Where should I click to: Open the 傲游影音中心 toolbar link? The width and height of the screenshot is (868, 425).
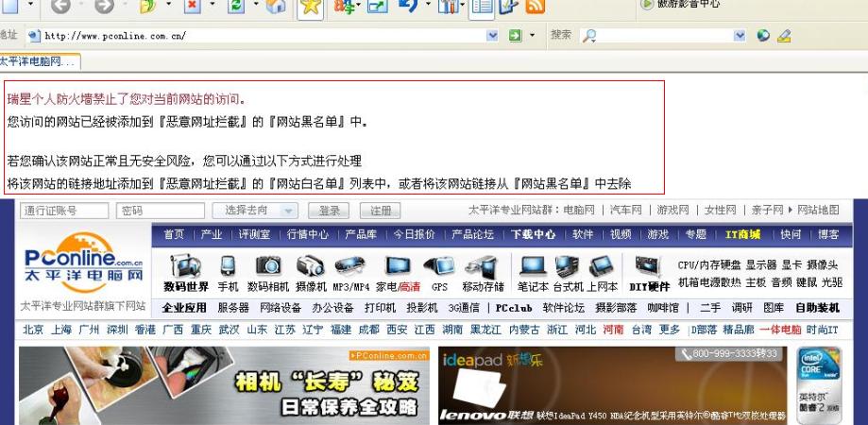click(681, 5)
